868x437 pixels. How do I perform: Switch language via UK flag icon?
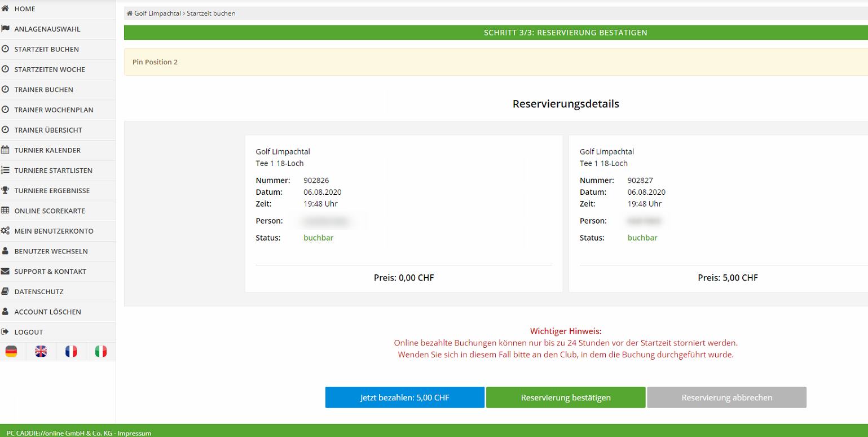[x=41, y=352]
